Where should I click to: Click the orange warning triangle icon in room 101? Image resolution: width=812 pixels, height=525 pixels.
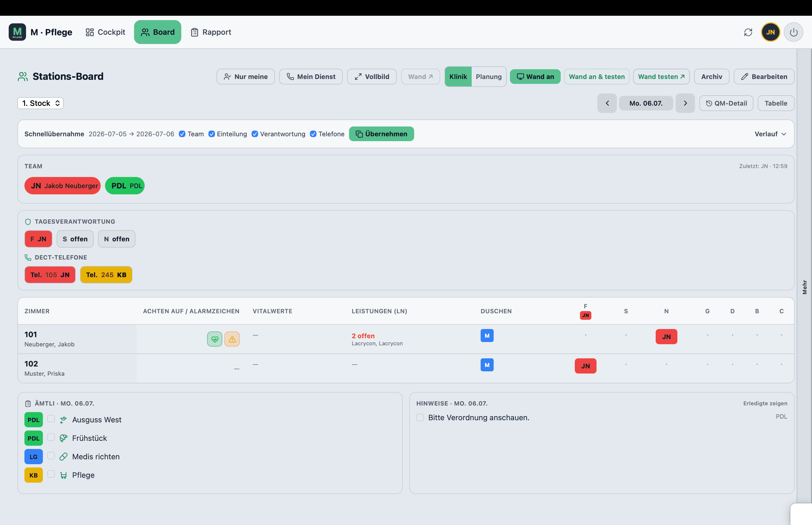232,339
